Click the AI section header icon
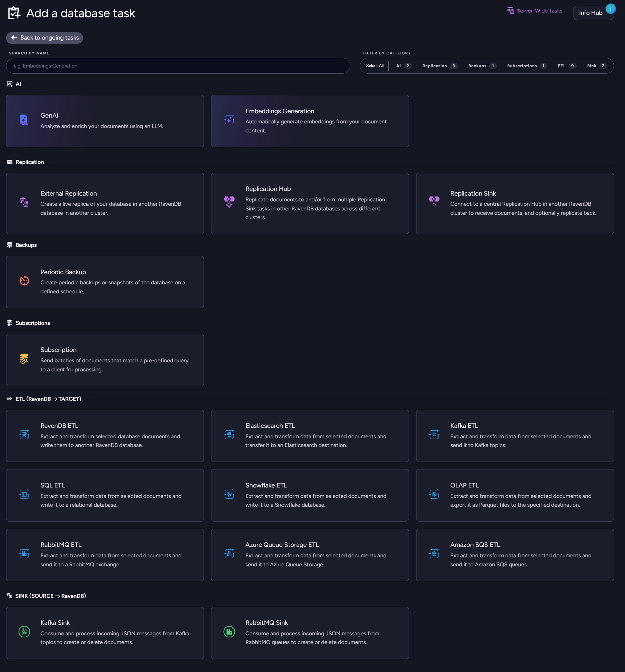The image size is (625, 672). click(x=10, y=84)
